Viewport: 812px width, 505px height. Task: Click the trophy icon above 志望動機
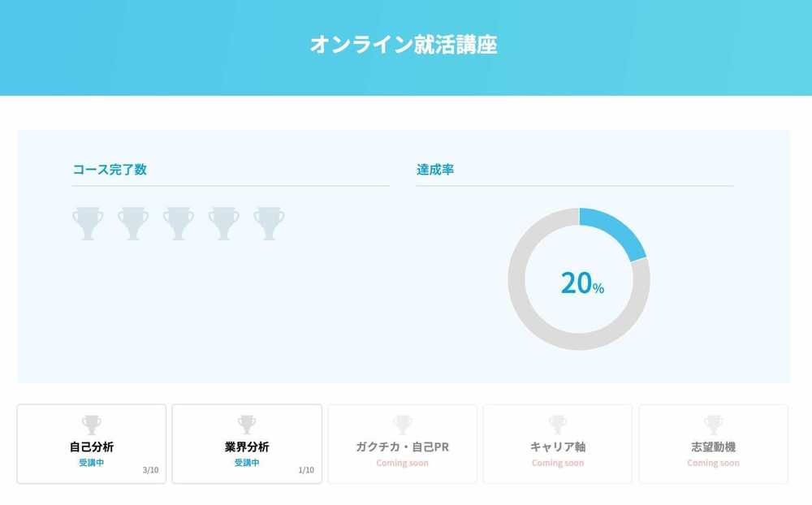tap(713, 425)
